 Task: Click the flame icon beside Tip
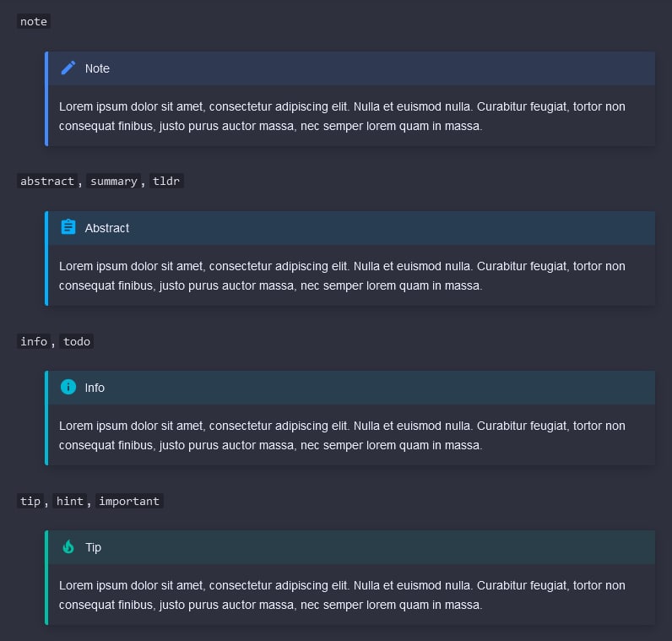pyautogui.click(x=68, y=546)
